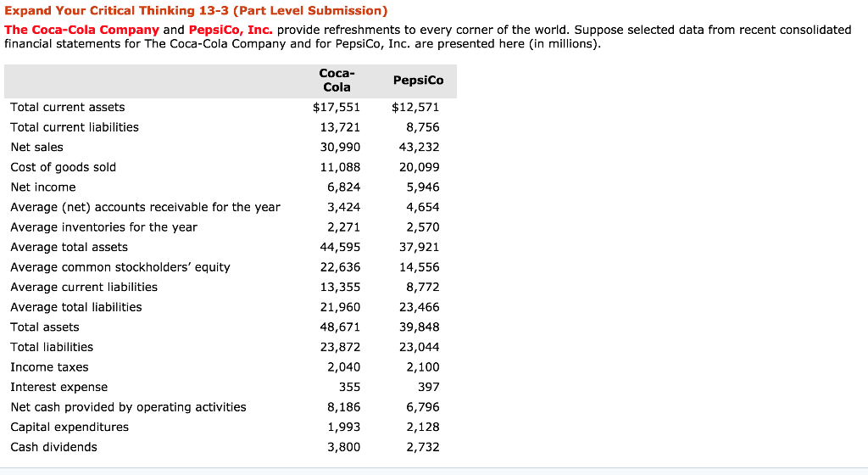The height and width of the screenshot is (475, 868).
Task: Select PepsiCo cost of goods sold 20,099
Action: 419,167
